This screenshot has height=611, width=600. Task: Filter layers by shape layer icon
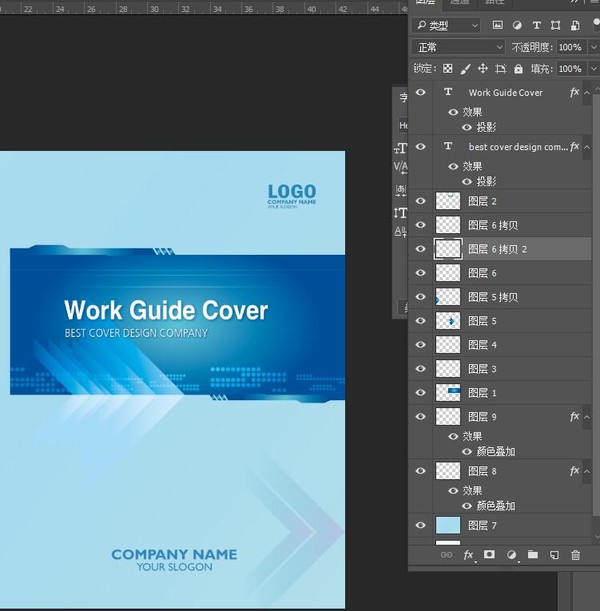[556, 25]
